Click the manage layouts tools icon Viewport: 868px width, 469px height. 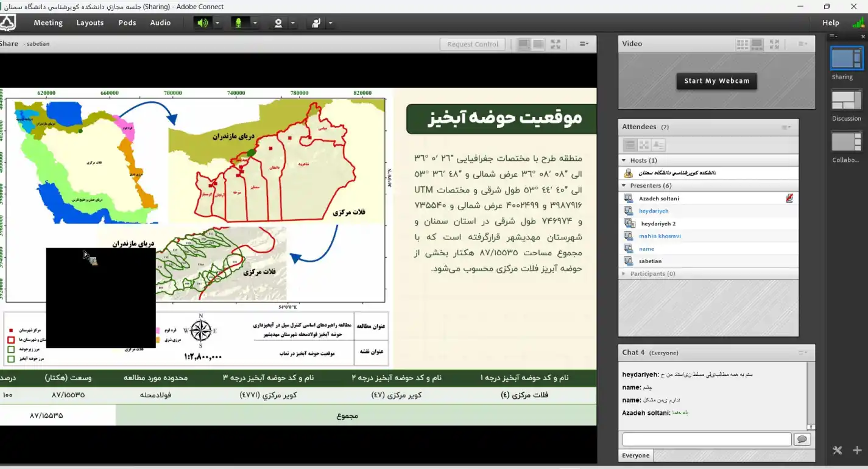pyautogui.click(x=838, y=450)
